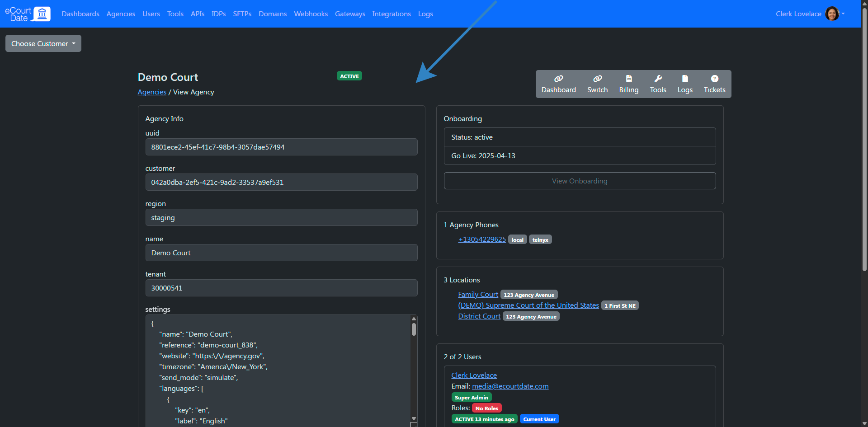Image resolution: width=868 pixels, height=427 pixels.
Task: Click the View Onboarding button
Action: (x=580, y=181)
